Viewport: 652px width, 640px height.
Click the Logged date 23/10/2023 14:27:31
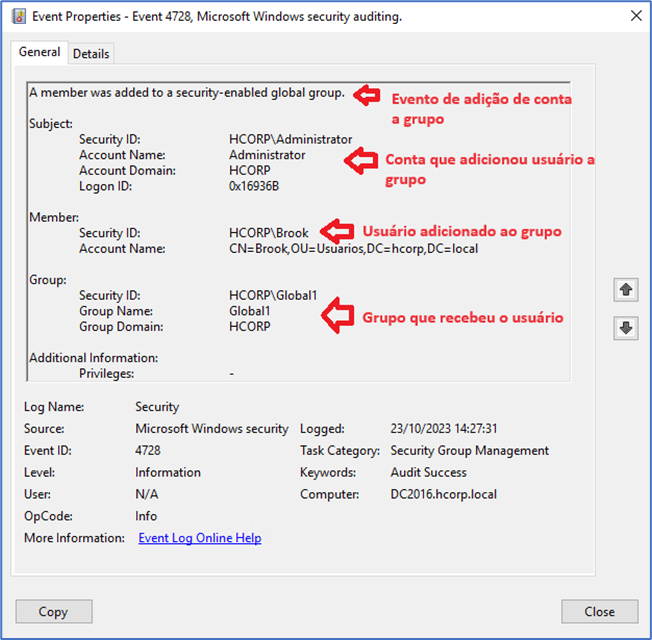pyautogui.click(x=444, y=429)
